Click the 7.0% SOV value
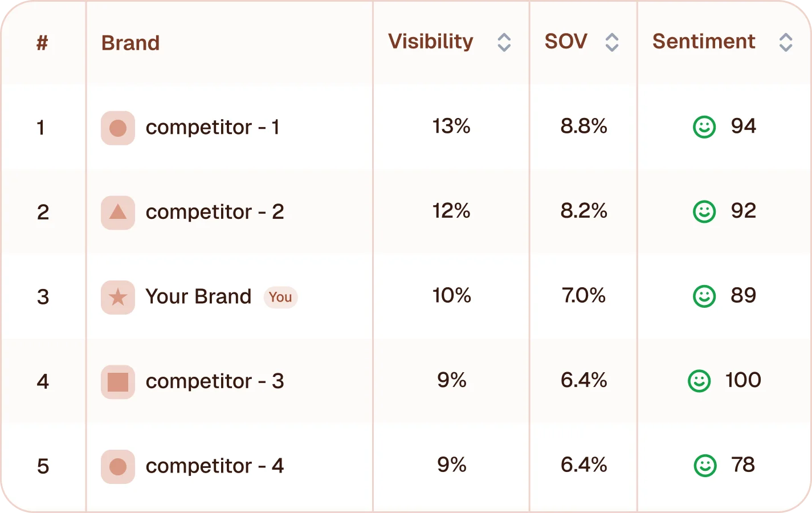The width and height of the screenshot is (812, 513). [584, 295]
